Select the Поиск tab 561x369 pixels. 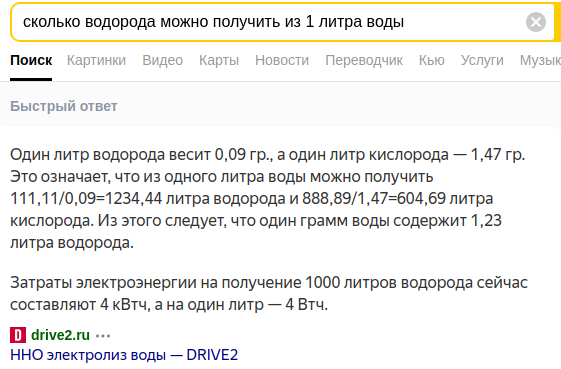tap(31, 60)
